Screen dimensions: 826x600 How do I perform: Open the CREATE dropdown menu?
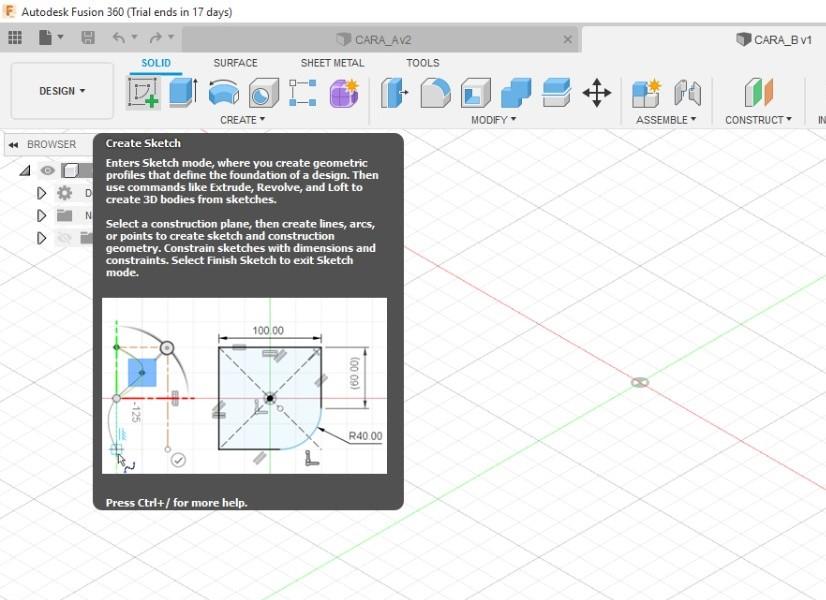[242, 120]
